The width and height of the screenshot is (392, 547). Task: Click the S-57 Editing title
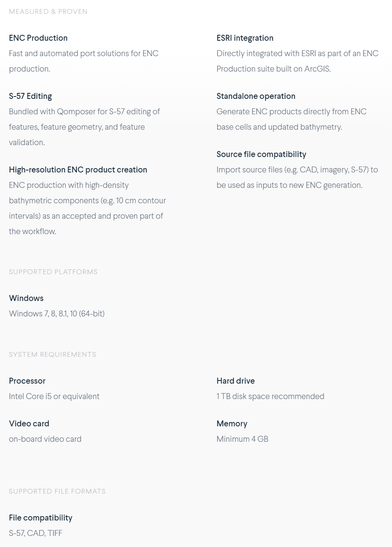[30, 96]
